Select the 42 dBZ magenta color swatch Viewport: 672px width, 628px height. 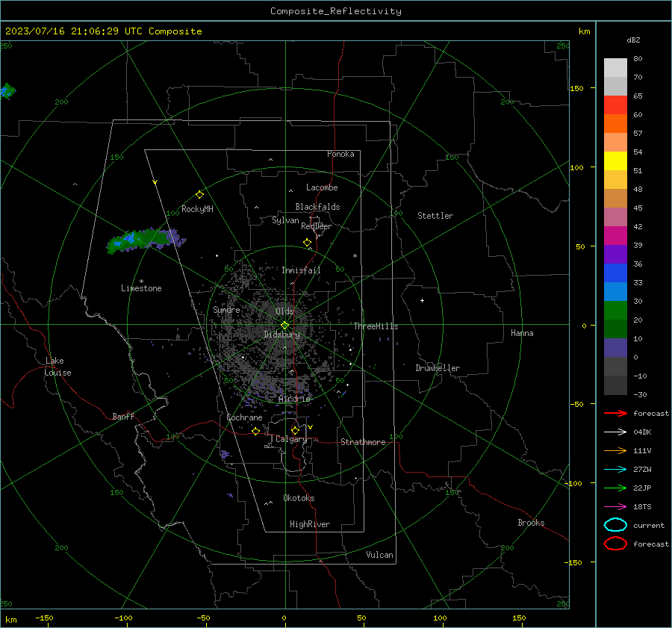[x=615, y=235]
